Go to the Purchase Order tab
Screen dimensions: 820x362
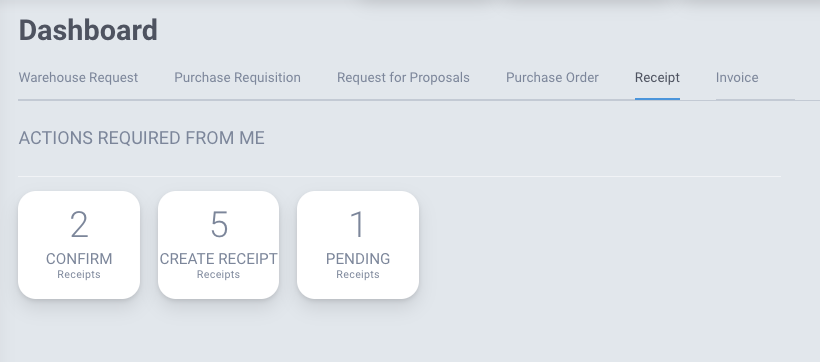coord(552,77)
